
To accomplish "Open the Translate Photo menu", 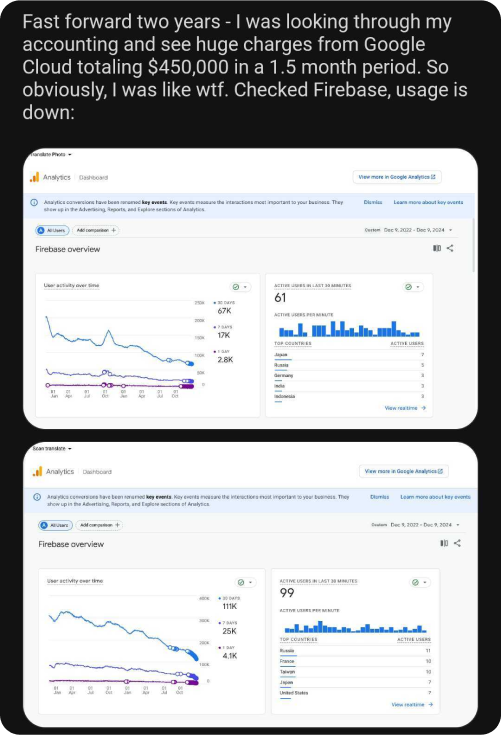I will (52, 154).
